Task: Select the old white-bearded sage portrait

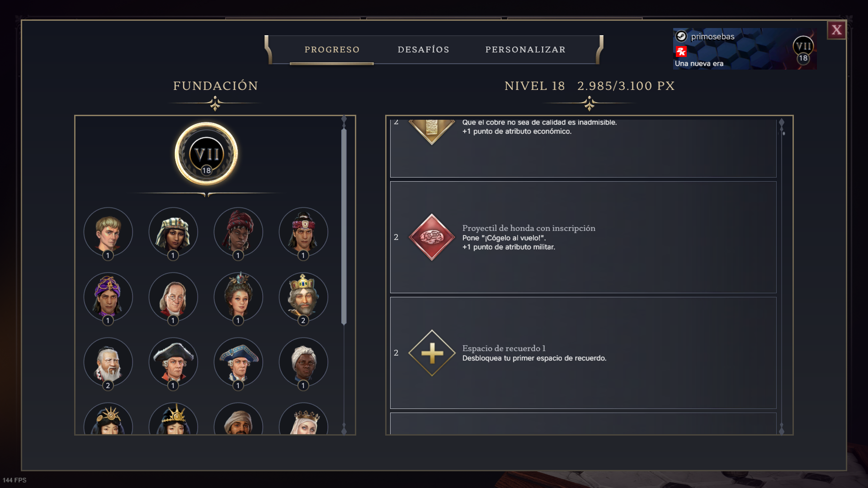Action: 108,362
